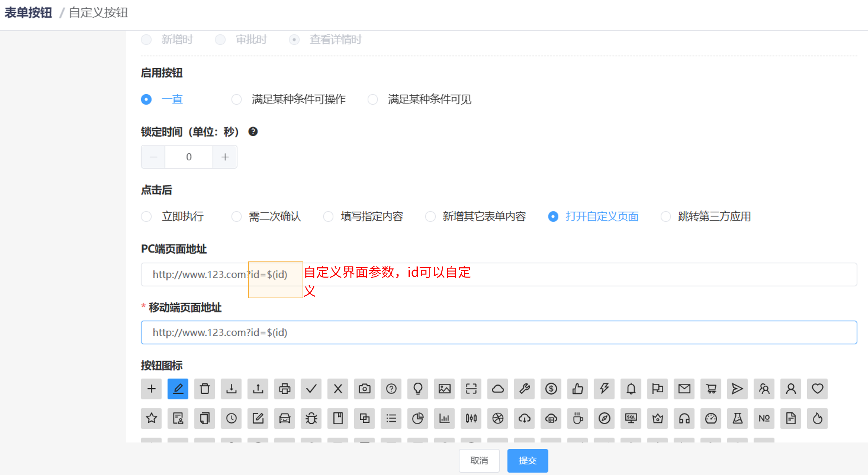
Task: Choose the bar chart icon
Action: [444, 419]
